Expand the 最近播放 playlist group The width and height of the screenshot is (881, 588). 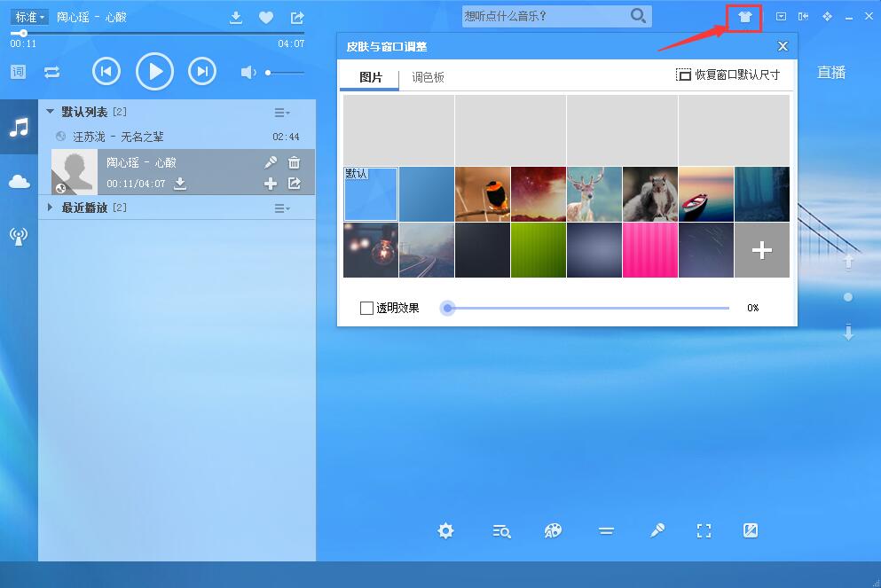click(x=51, y=208)
